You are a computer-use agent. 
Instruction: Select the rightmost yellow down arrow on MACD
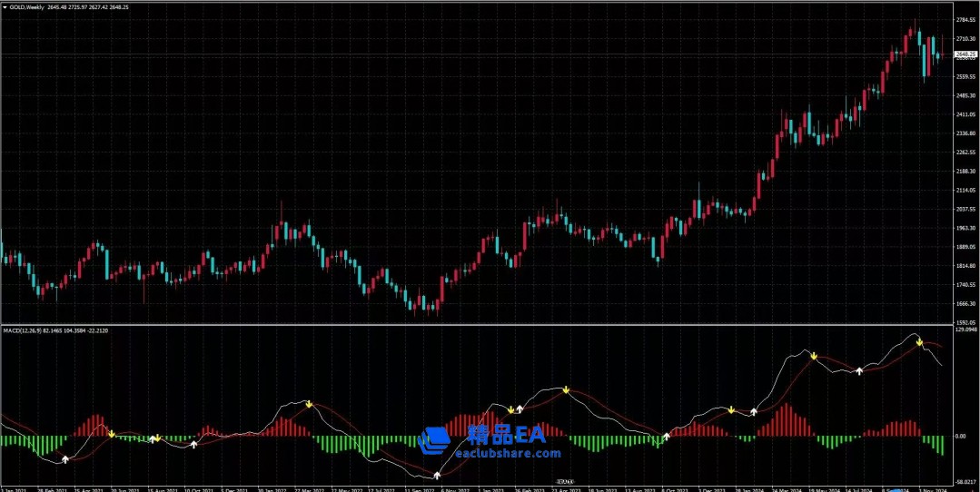919,342
